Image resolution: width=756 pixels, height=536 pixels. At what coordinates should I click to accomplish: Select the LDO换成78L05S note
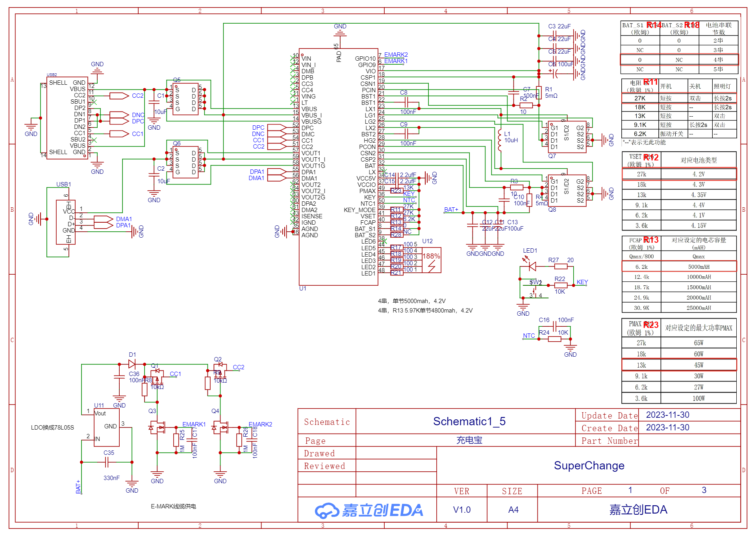(52, 428)
